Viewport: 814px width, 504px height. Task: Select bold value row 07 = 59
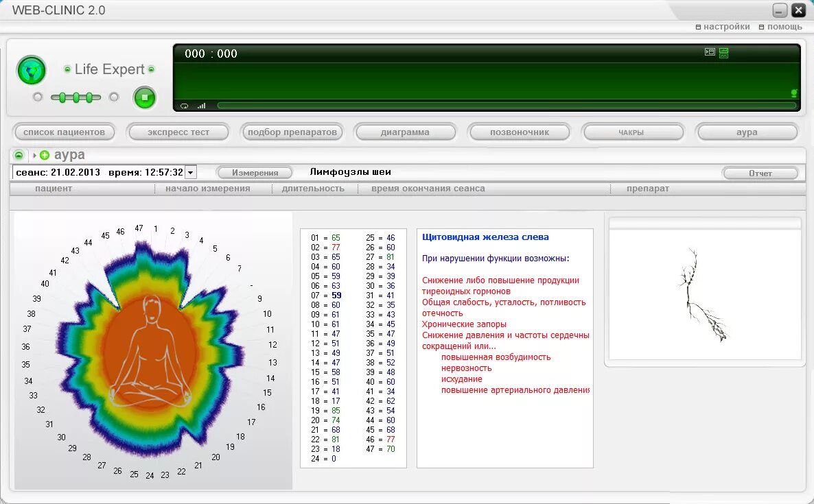click(x=326, y=296)
